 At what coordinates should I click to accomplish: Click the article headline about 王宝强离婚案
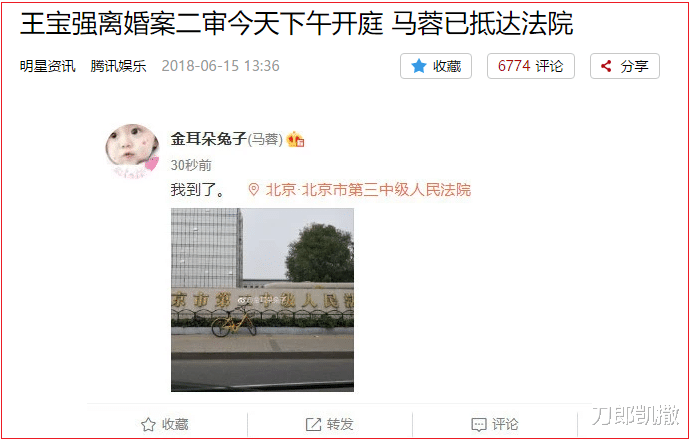pos(297,24)
